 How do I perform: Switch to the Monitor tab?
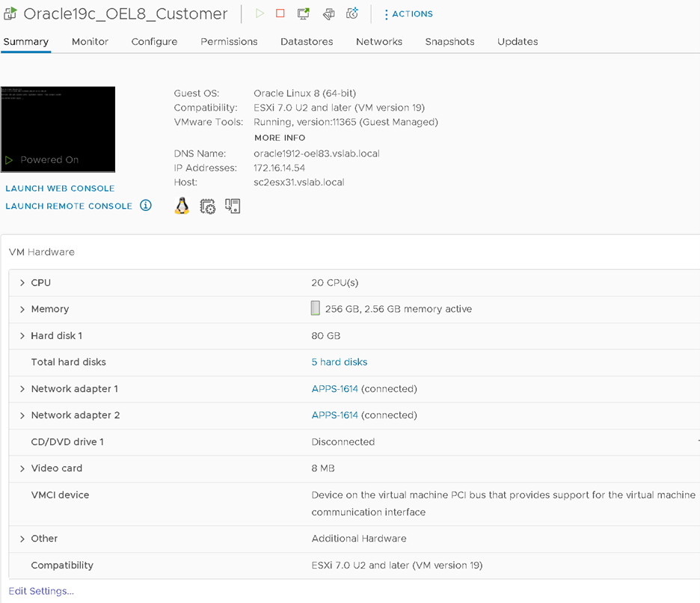click(90, 42)
